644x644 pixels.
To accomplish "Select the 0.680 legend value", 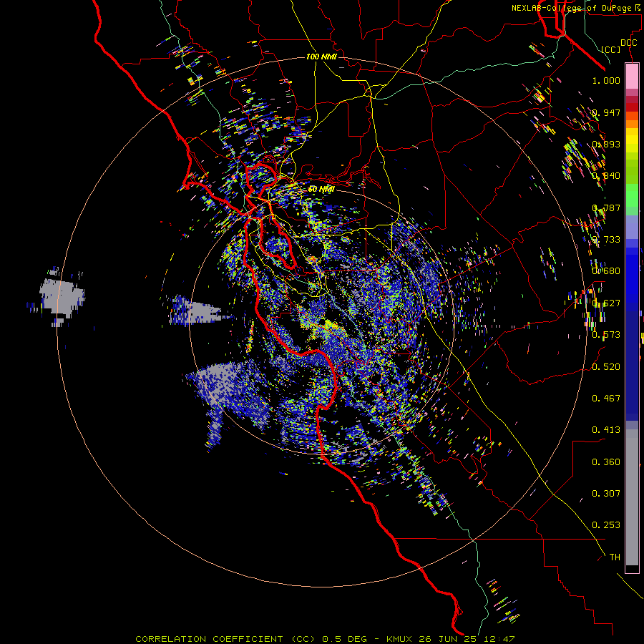I will coord(606,271).
